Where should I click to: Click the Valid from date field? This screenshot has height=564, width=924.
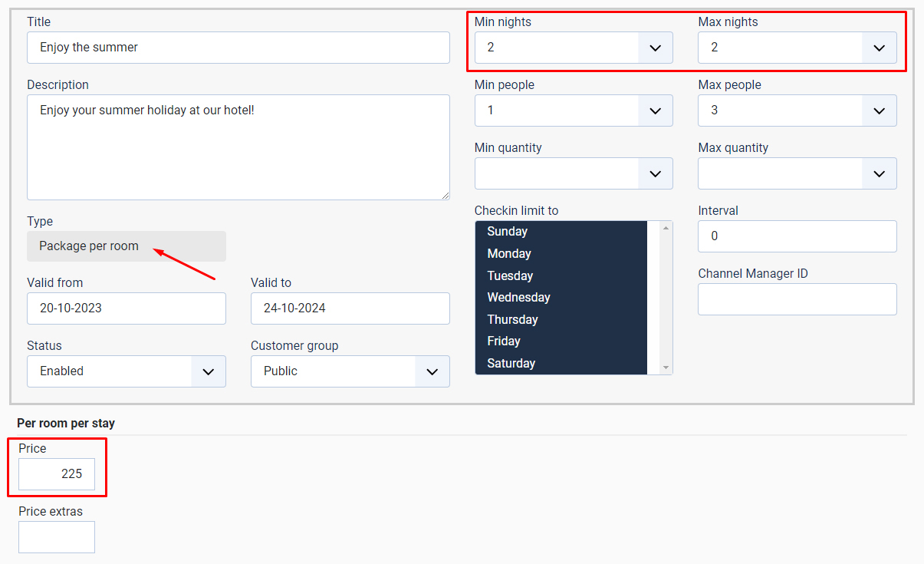127,308
